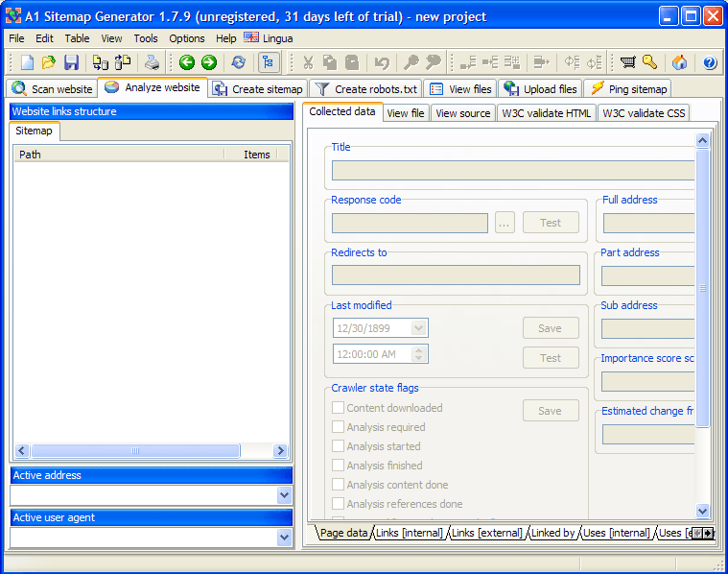The width and height of the screenshot is (728, 574).
Task: Click the Lingua flag icon
Action: [x=251, y=37]
